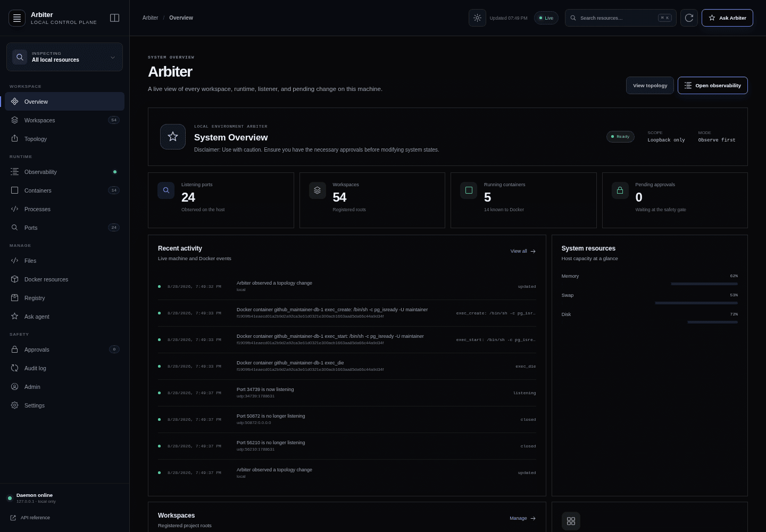Click the Audit log cycle icon
Viewport: 766px width, 532px height.
coord(14,368)
